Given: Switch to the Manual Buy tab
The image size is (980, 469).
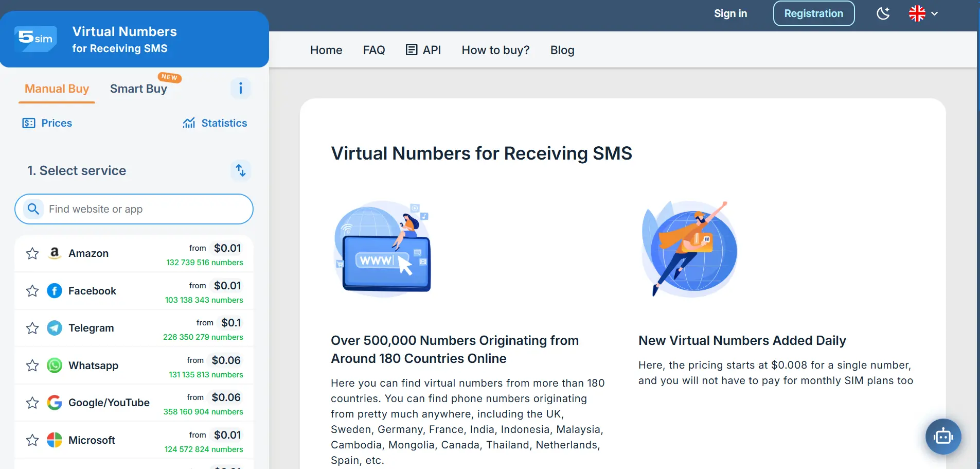Looking at the screenshot, I should click(x=57, y=89).
